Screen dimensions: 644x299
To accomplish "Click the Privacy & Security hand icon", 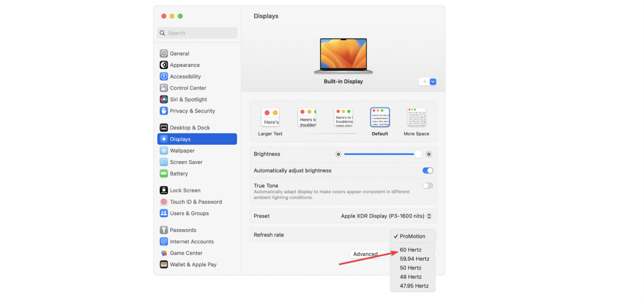I will coord(164,111).
